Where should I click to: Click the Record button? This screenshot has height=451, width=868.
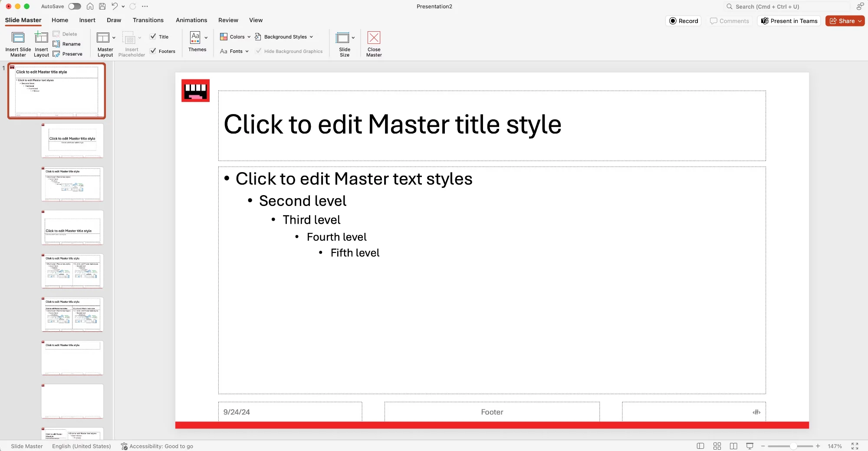(684, 21)
